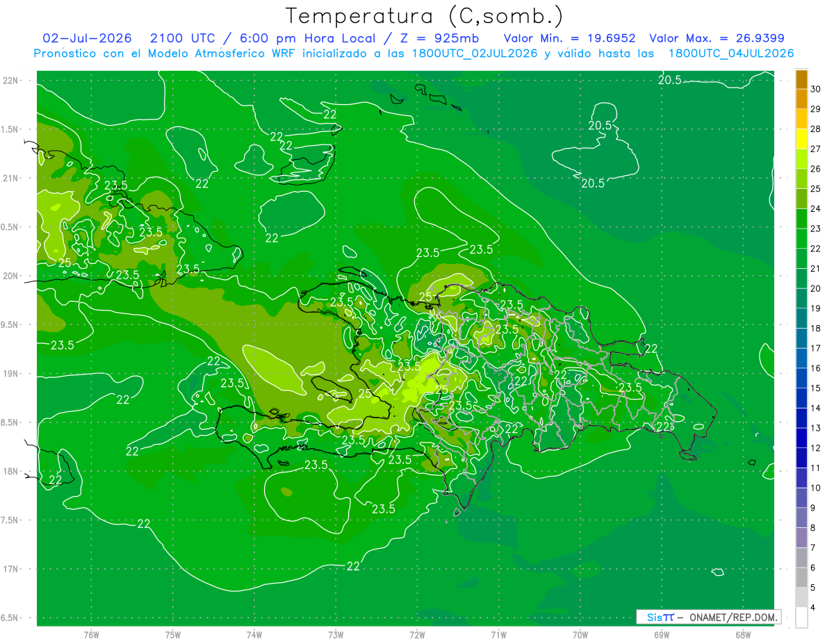Image resolution: width=834 pixels, height=644 pixels.
Task: Click the '75W' longitude axis label
Action: [173, 635]
